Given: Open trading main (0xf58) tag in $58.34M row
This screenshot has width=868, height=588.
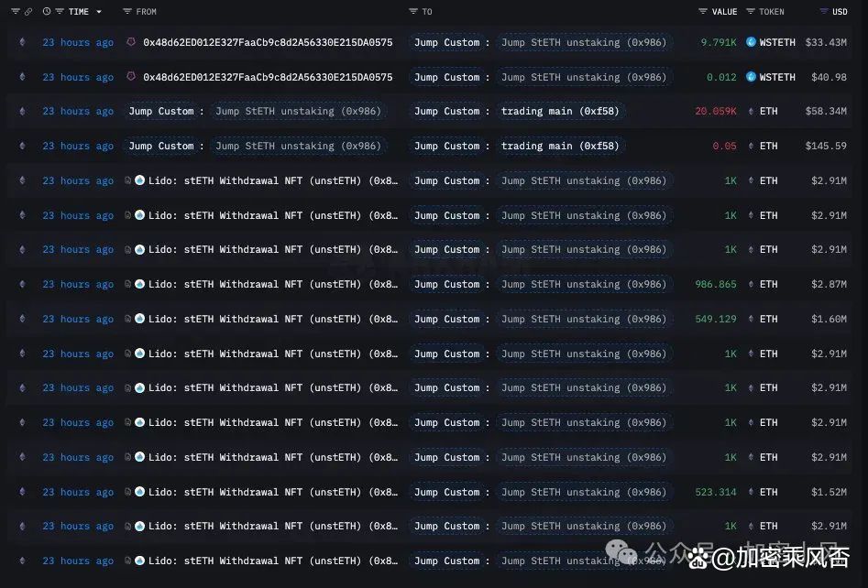Looking at the screenshot, I should [560, 111].
